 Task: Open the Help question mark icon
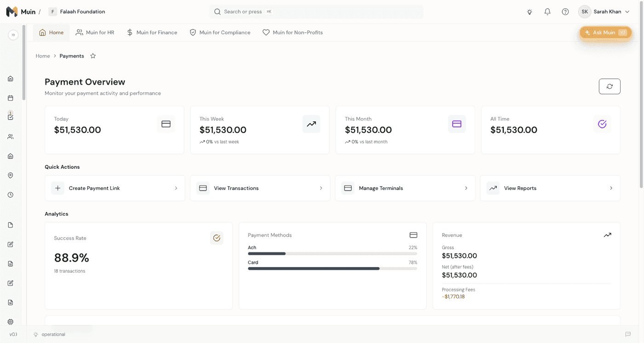click(x=565, y=11)
